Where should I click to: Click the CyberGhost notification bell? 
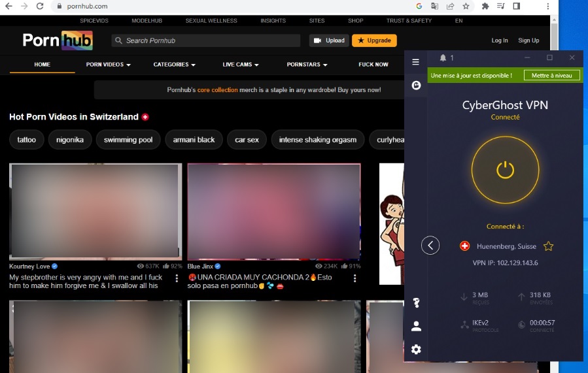[443, 58]
